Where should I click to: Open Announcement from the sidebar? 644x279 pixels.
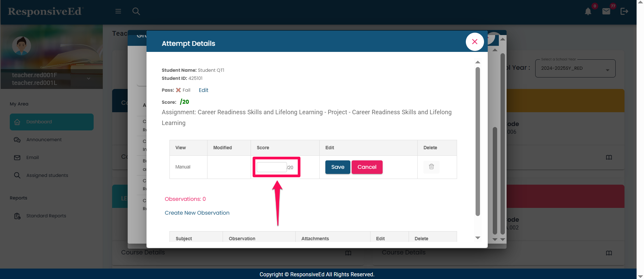click(44, 140)
